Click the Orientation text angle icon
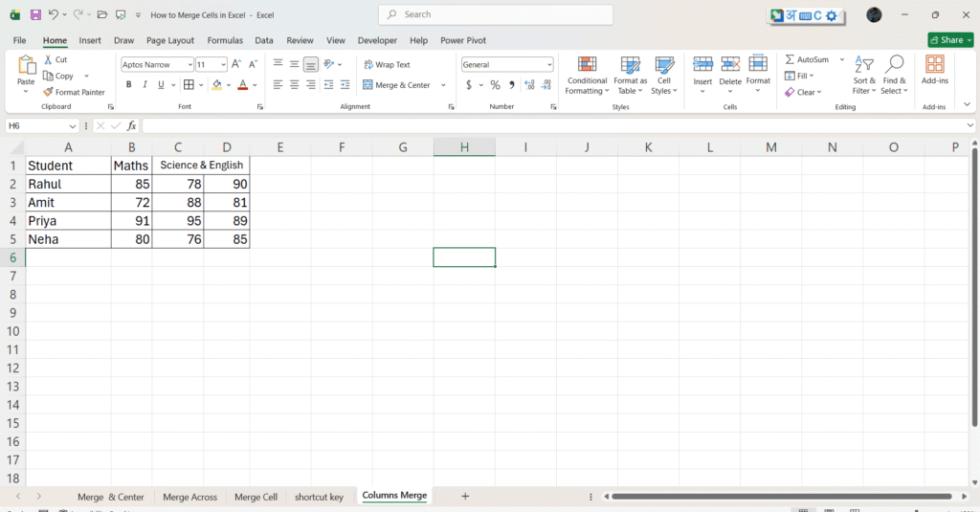 329,64
